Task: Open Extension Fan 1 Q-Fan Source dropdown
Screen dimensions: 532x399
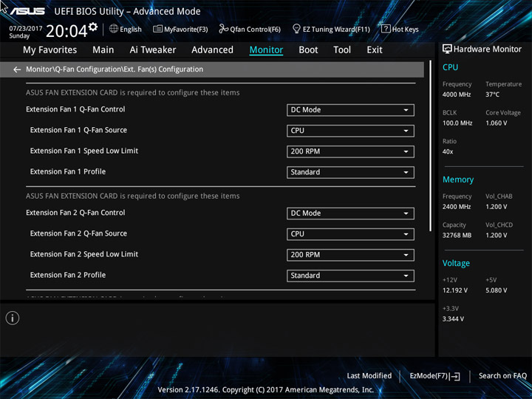Action: tap(350, 131)
